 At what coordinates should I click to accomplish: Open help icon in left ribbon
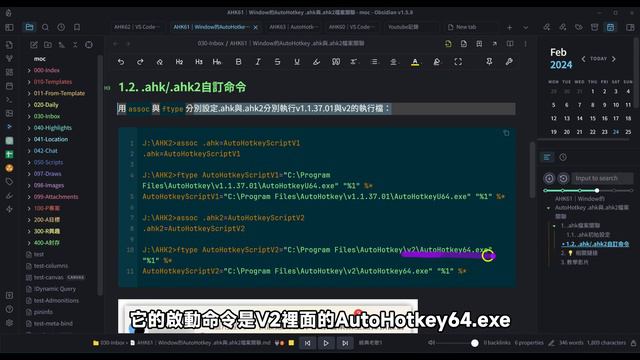click(x=9, y=309)
